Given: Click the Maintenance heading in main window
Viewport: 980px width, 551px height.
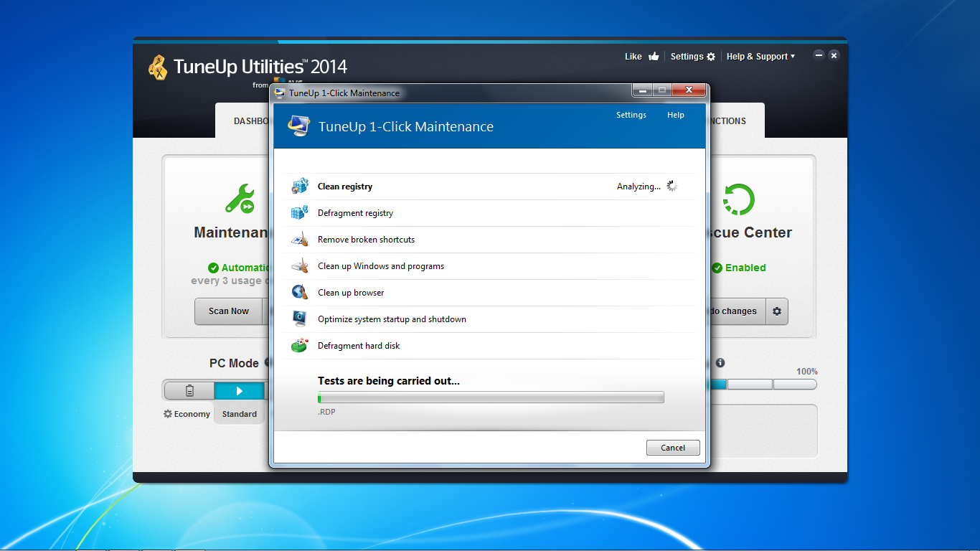Looking at the screenshot, I should point(232,232).
